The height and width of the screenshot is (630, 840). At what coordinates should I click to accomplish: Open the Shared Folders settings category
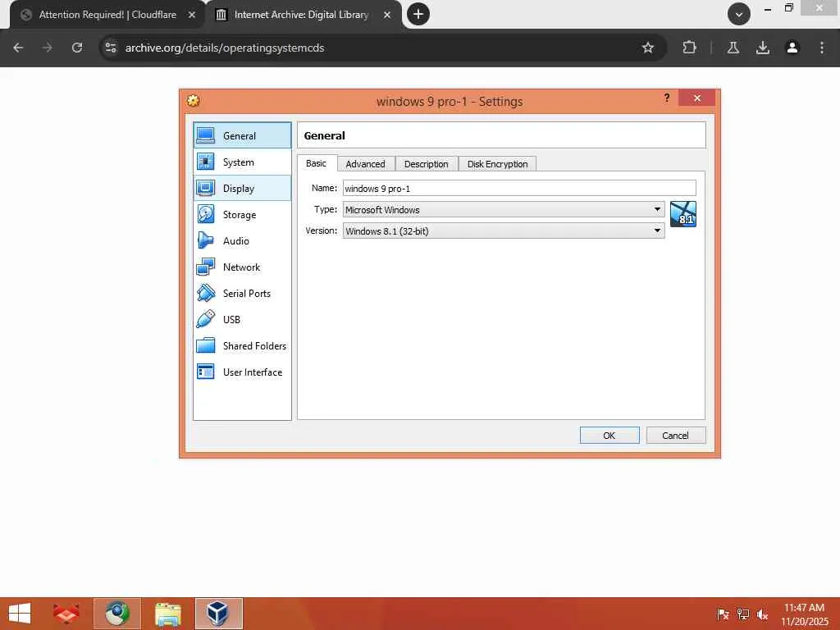click(x=242, y=345)
